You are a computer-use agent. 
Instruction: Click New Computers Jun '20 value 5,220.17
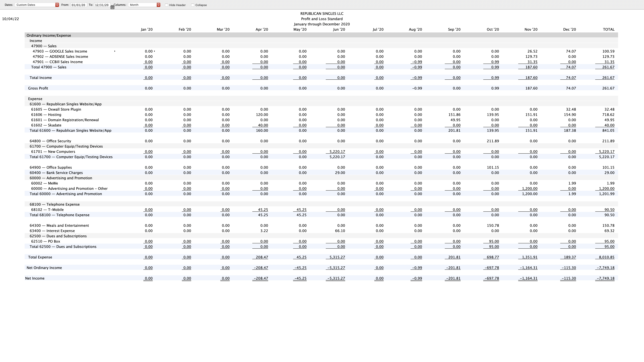pos(337,152)
